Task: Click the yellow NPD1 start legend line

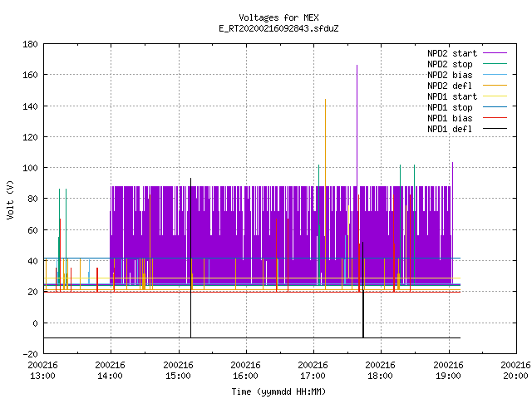Action: pyautogui.click(x=495, y=96)
